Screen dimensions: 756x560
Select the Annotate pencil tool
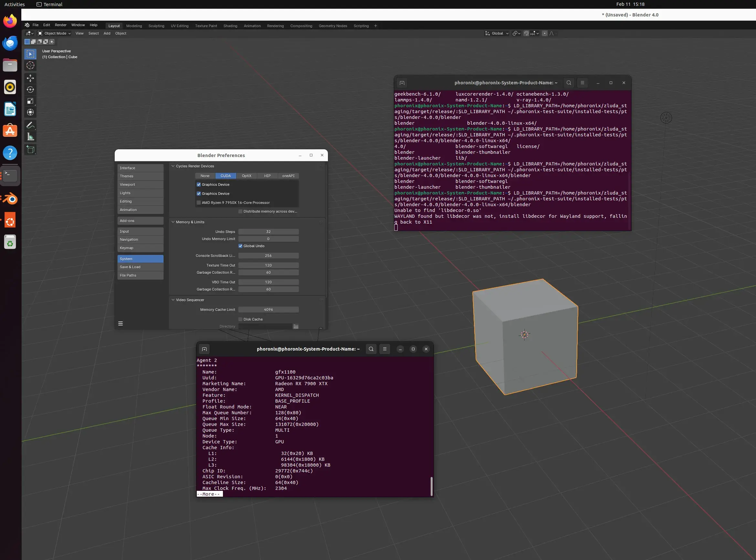(x=30, y=125)
